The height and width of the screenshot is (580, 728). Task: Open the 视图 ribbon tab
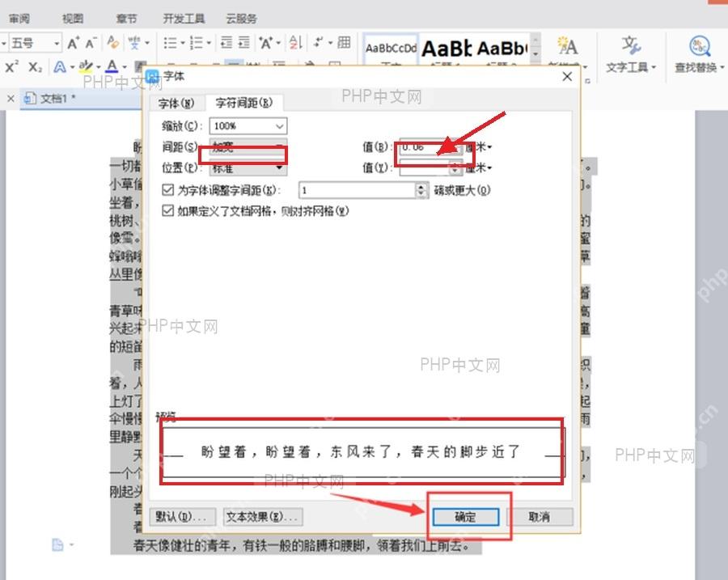[x=73, y=19]
